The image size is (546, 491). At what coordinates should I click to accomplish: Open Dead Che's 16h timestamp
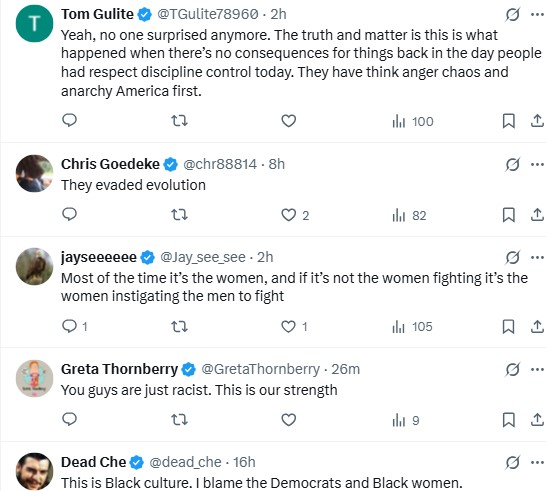[x=244, y=462]
